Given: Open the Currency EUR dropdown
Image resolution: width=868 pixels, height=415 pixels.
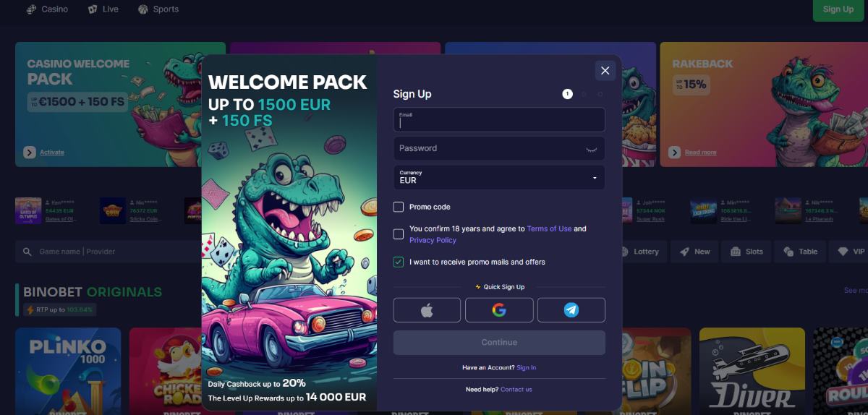Looking at the screenshot, I should click(x=499, y=177).
